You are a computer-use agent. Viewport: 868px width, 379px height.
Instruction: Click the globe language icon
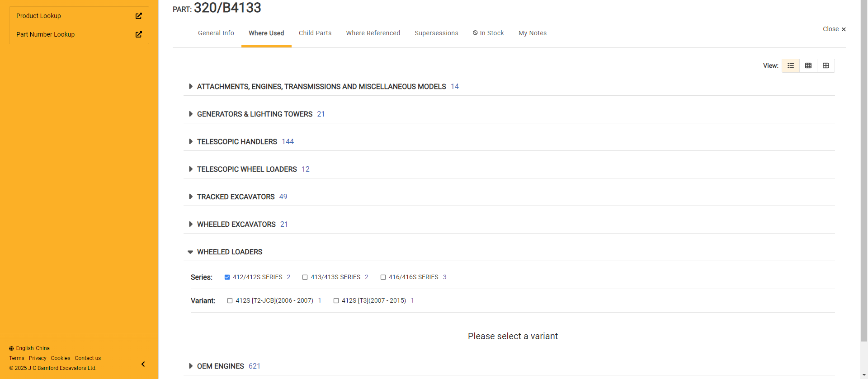coord(11,348)
